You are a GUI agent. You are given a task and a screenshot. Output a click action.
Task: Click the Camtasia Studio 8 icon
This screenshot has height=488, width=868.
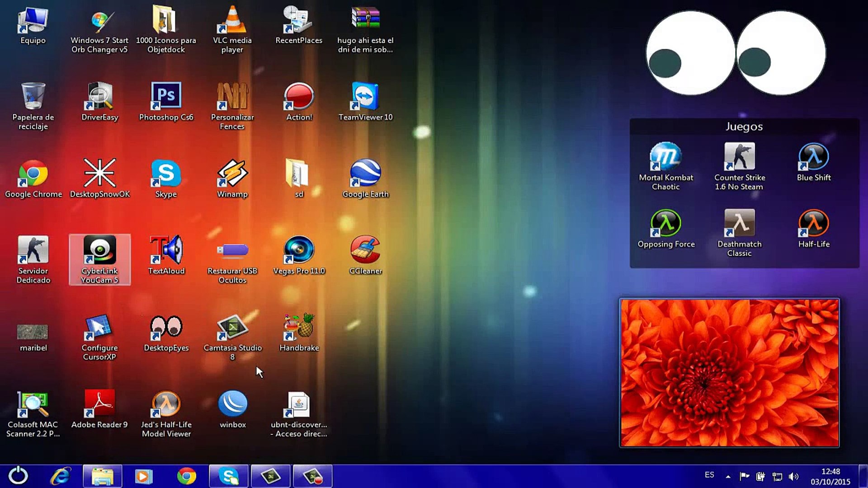point(232,327)
